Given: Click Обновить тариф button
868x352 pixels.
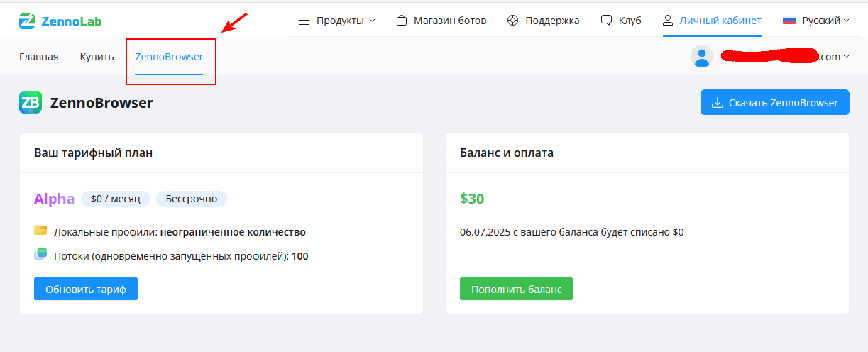Looking at the screenshot, I should tap(86, 289).
